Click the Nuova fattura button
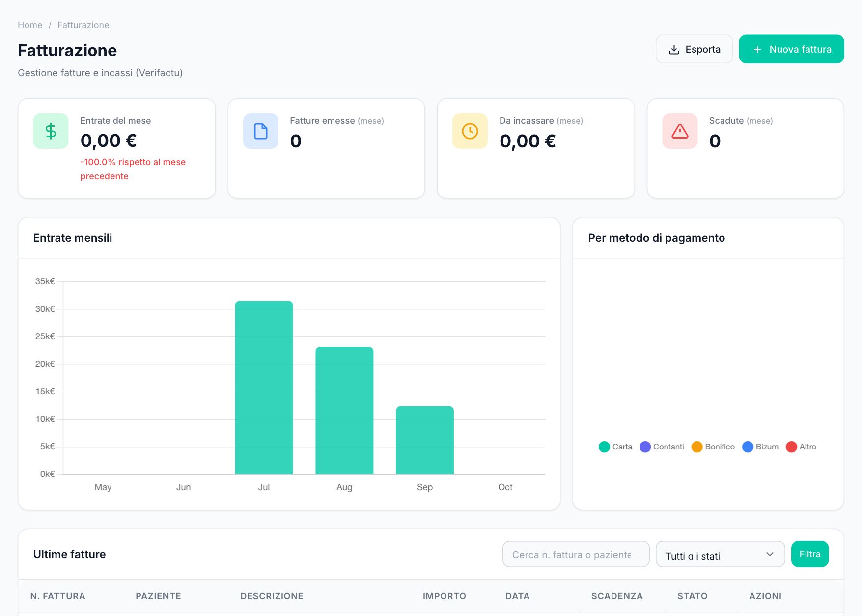 pyautogui.click(x=791, y=49)
